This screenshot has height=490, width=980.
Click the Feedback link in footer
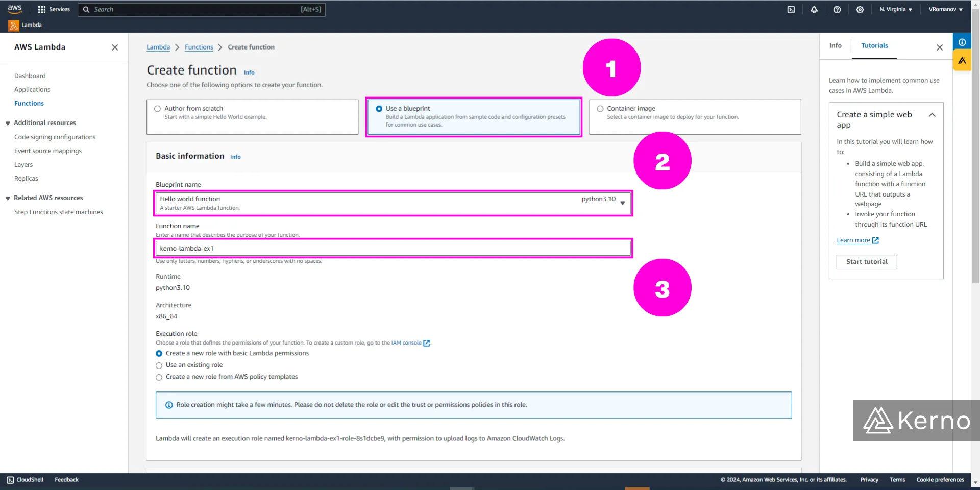[67, 480]
